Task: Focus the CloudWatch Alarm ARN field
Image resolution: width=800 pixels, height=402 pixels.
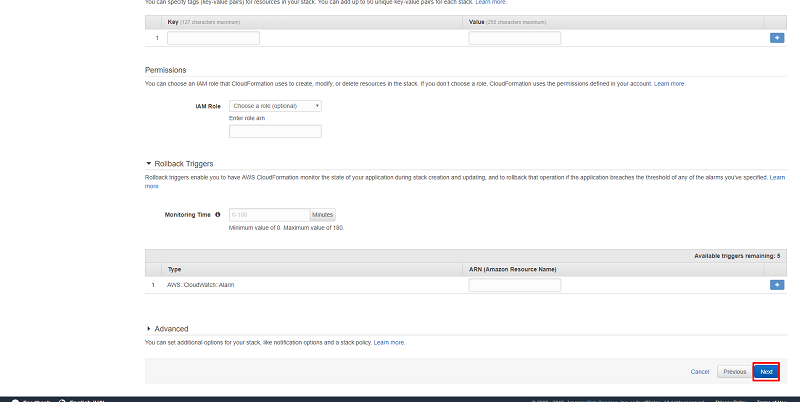Action: [x=515, y=285]
